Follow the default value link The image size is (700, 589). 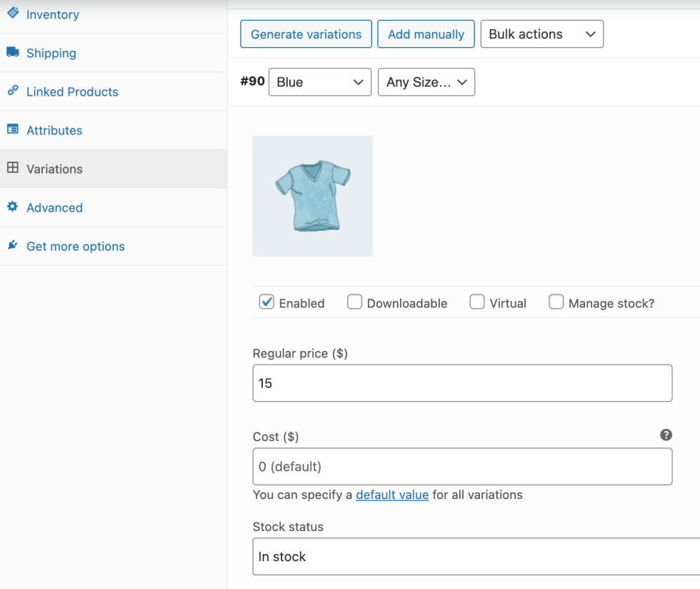point(392,495)
